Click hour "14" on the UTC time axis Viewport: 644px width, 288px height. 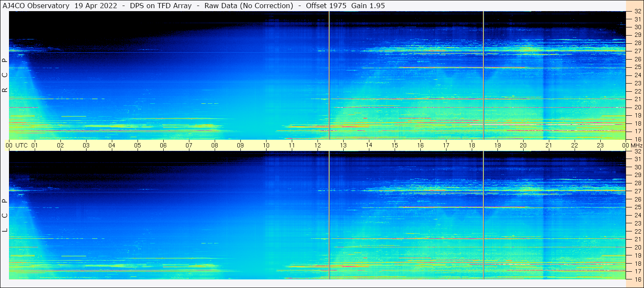coord(369,145)
